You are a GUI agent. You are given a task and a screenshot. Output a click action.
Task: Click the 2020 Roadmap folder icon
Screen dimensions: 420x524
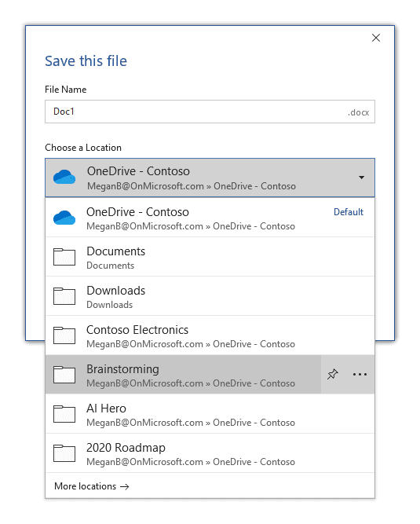64,453
